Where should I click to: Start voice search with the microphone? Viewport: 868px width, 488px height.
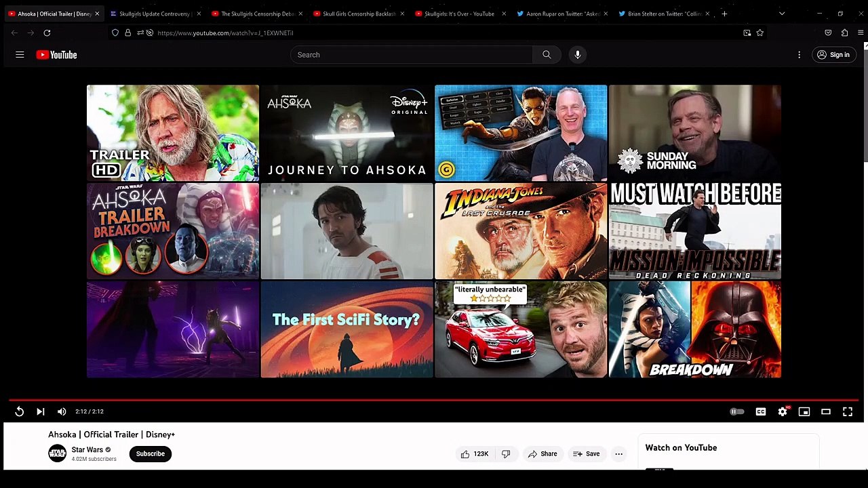click(578, 55)
